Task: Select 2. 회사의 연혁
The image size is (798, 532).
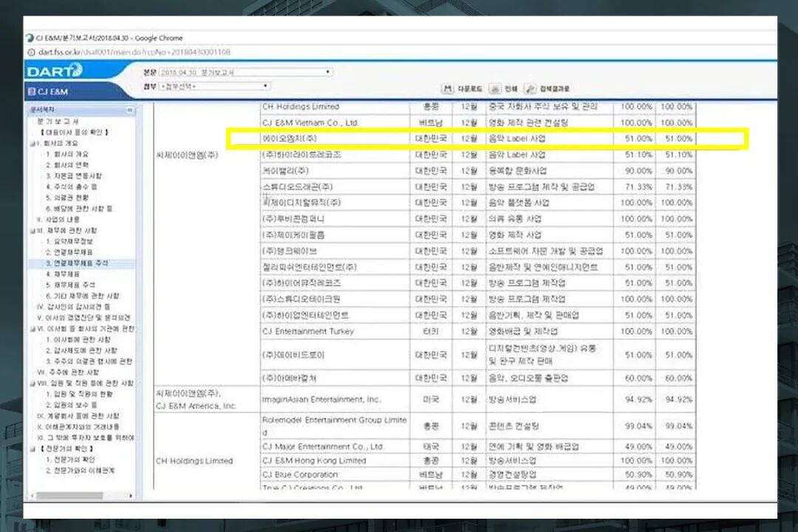Action: (x=66, y=165)
